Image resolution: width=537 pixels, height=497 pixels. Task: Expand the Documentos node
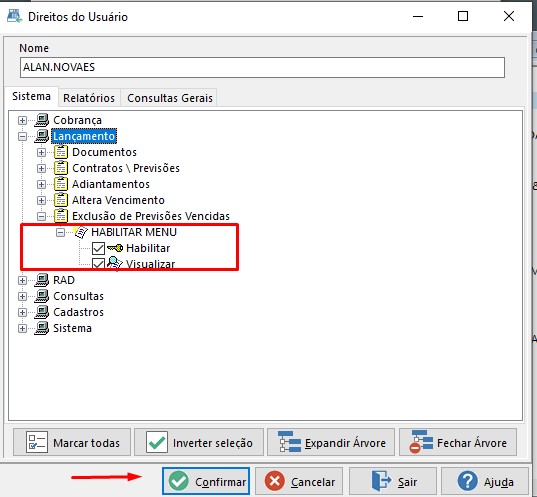41,152
